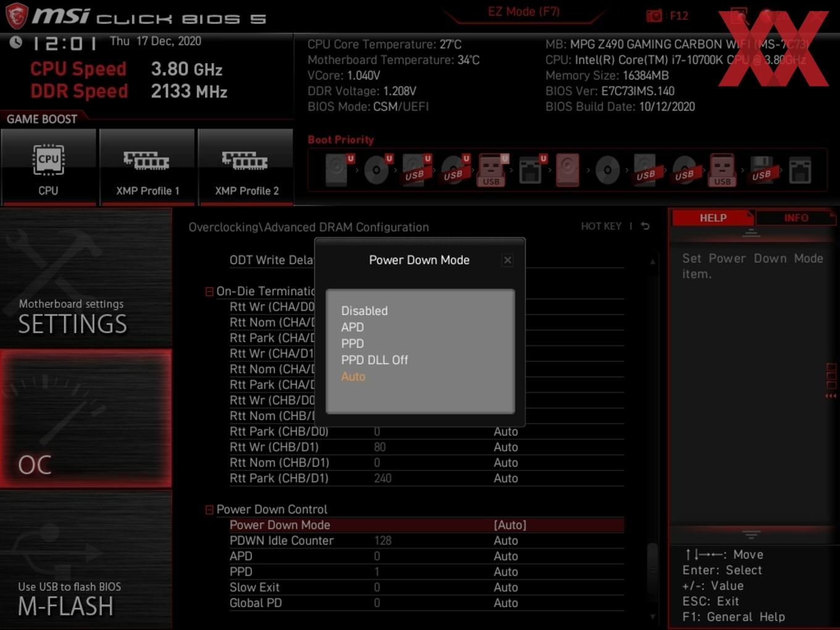Image resolution: width=840 pixels, height=630 pixels.
Task: Choose PPD in Power Down Mode popup
Action: 353,343
